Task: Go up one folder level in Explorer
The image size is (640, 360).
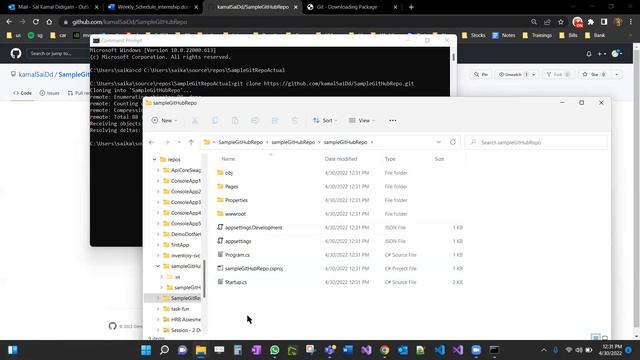Action: pyautogui.click(x=191, y=142)
